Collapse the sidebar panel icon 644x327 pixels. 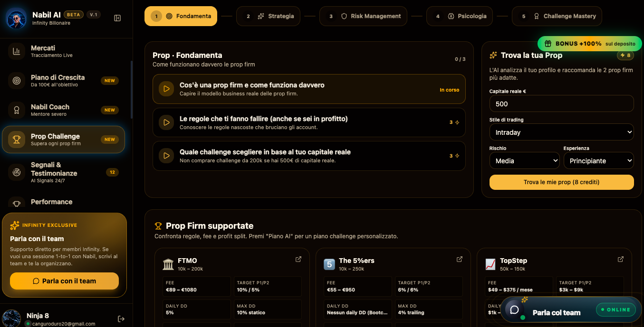point(117,18)
